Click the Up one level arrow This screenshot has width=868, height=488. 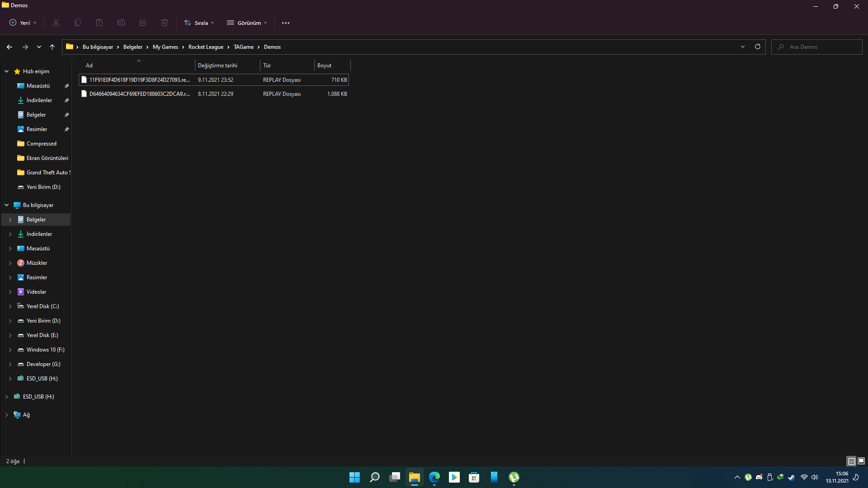click(52, 47)
